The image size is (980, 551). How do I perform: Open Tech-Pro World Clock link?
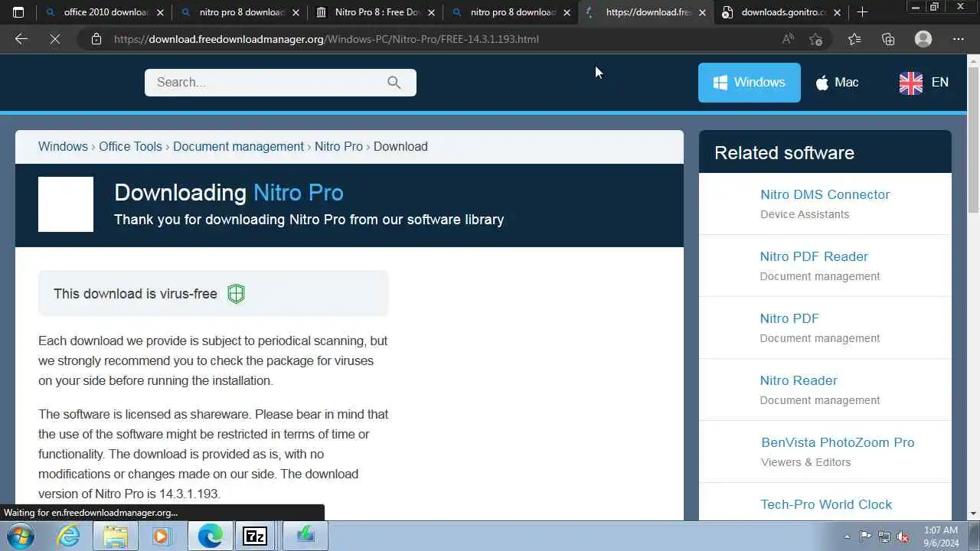[x=826, y=504]
